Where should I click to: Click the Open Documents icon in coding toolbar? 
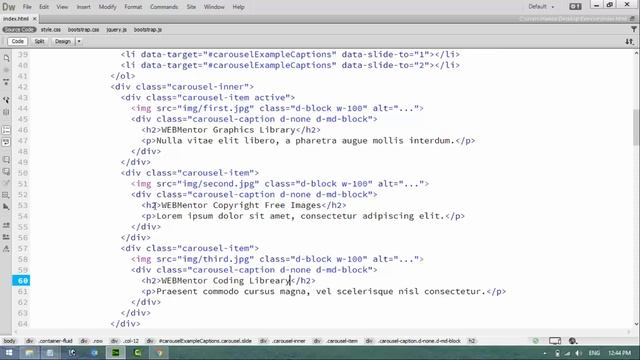coord(6,58)
